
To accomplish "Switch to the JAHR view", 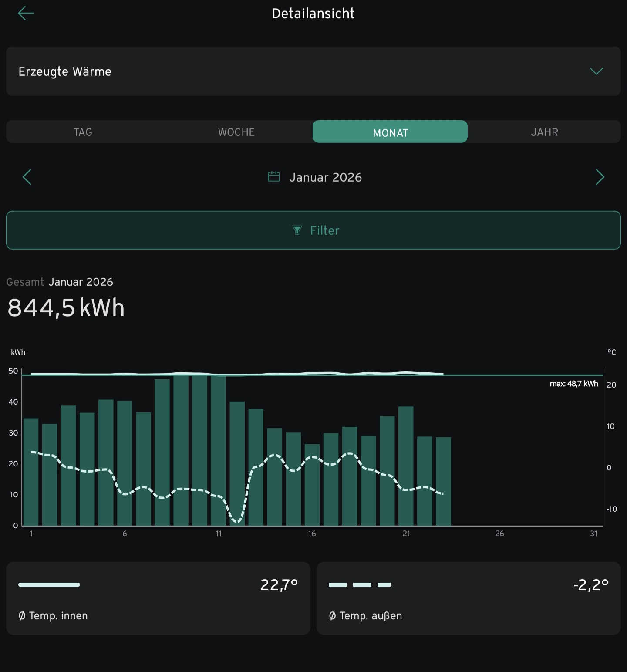I will pyautogui.click(x=544, y=132).
